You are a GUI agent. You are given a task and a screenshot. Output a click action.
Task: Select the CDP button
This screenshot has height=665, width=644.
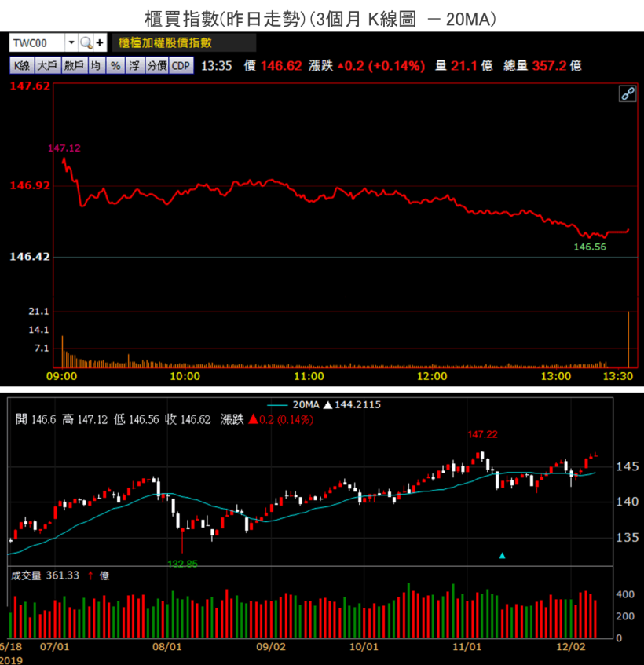point(181,66)
